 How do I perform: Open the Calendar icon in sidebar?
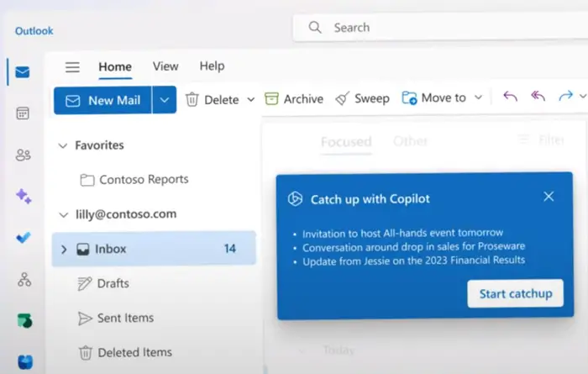(23, 113)
